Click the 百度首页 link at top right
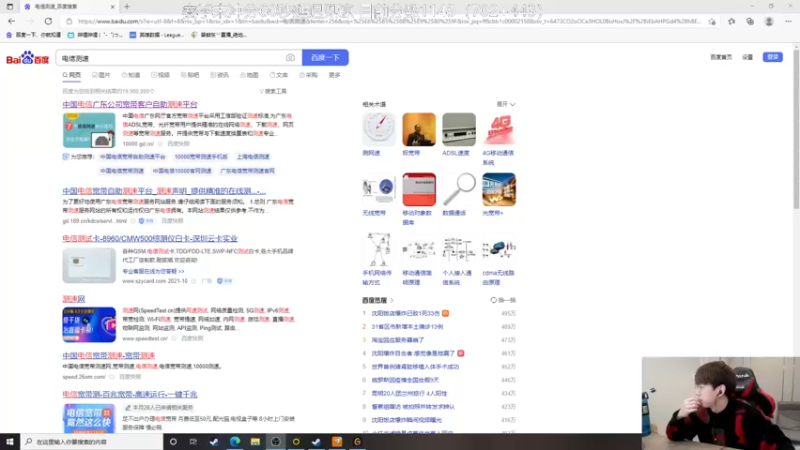This screenshot has height=450, width=800. click(720, 57)
